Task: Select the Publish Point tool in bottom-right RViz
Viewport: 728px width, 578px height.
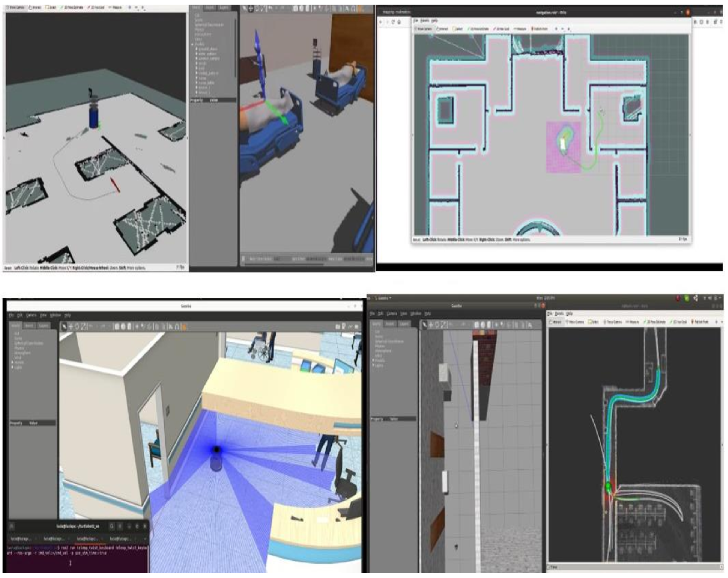Action: tap(700, 322)
